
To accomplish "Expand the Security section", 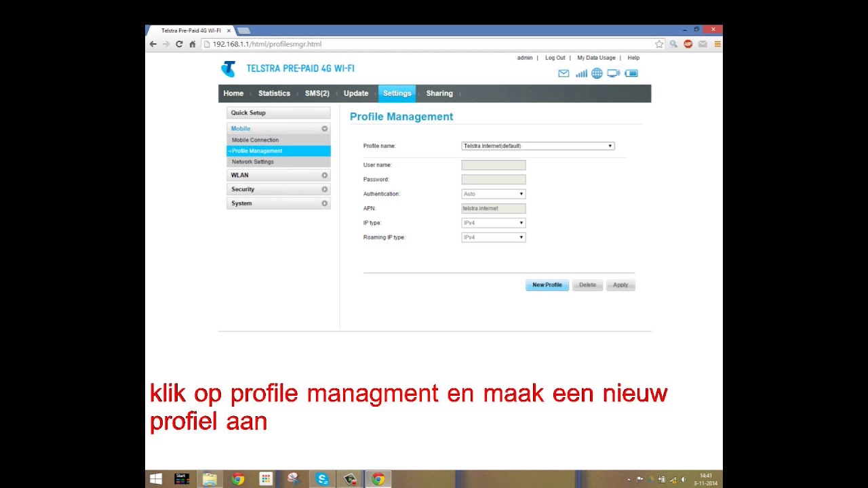I will [x=279, y=189].
